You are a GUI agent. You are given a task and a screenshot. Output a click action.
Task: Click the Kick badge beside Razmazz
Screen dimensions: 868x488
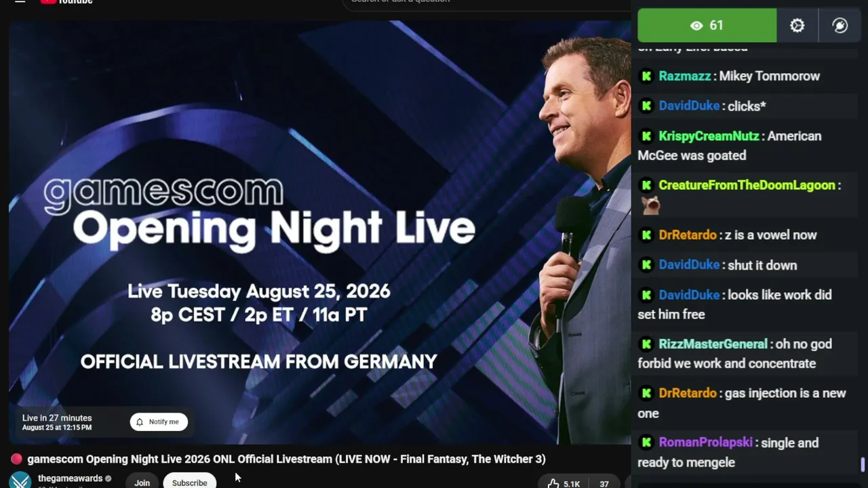(x=646, y=76)
